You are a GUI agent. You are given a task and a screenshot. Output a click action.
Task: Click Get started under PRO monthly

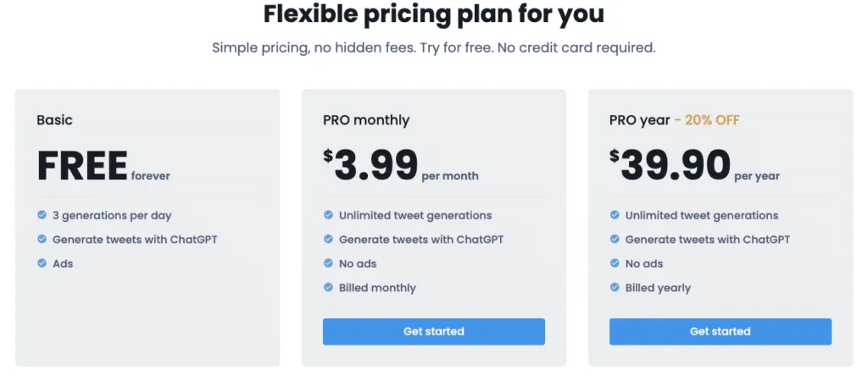[x=433, y=332]
